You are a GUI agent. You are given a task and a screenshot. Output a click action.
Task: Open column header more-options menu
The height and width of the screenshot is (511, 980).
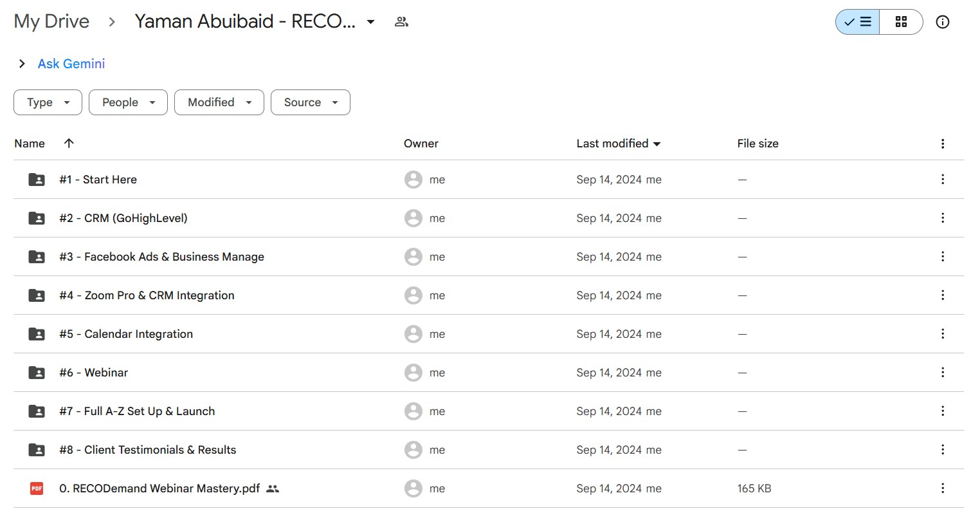tap(943, 144)
